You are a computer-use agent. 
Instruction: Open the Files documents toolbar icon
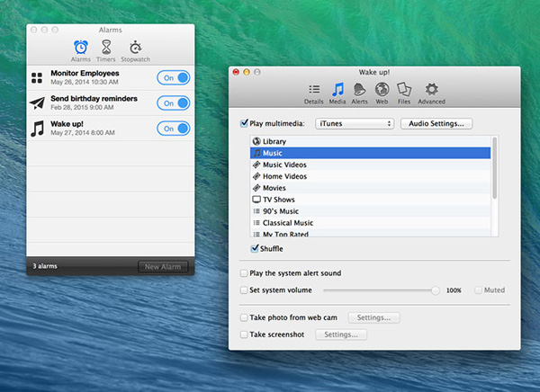click(404, 90)
